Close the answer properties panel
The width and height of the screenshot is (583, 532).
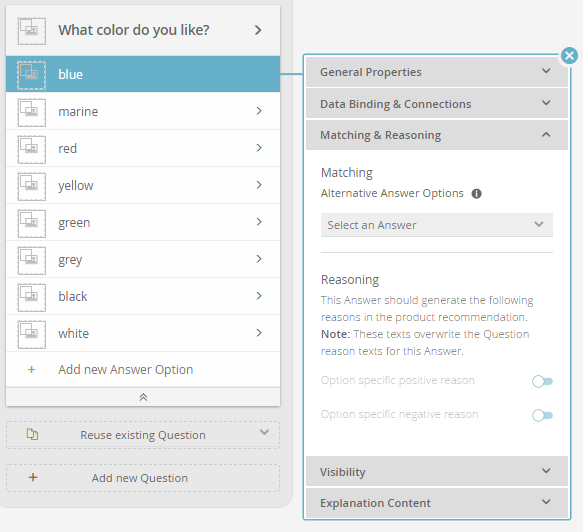coord(569,56)
